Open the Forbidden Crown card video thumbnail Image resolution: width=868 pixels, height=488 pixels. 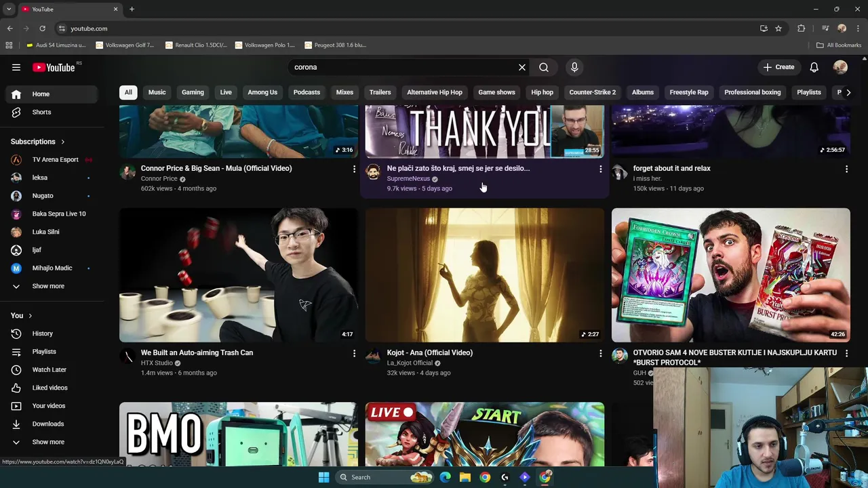pos(730,275)
